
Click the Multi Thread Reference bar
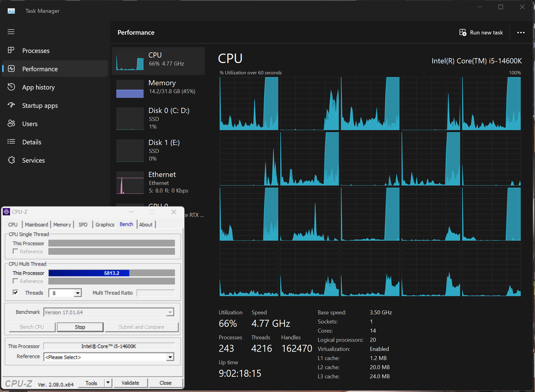[112, 281]
